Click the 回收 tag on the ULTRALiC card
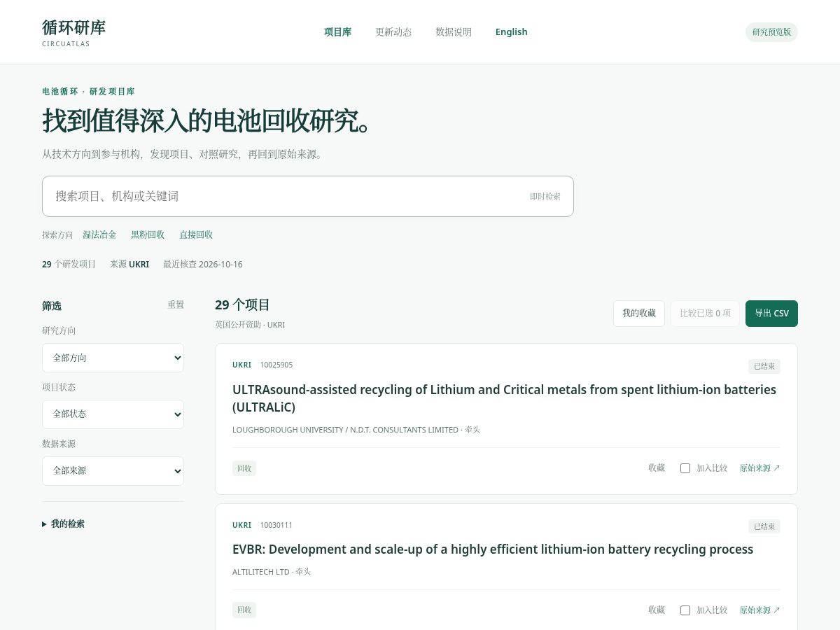Screen dimensions: 840x630 [x=244, y=468]
